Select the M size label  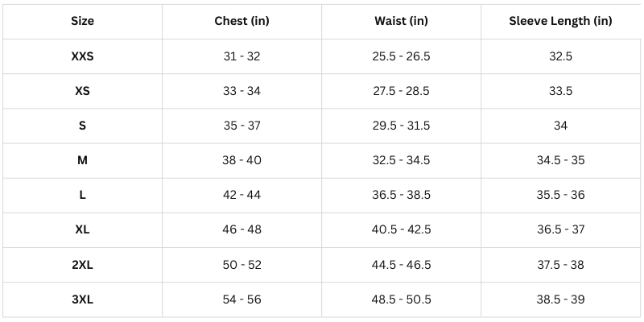[x=82, y=160]
